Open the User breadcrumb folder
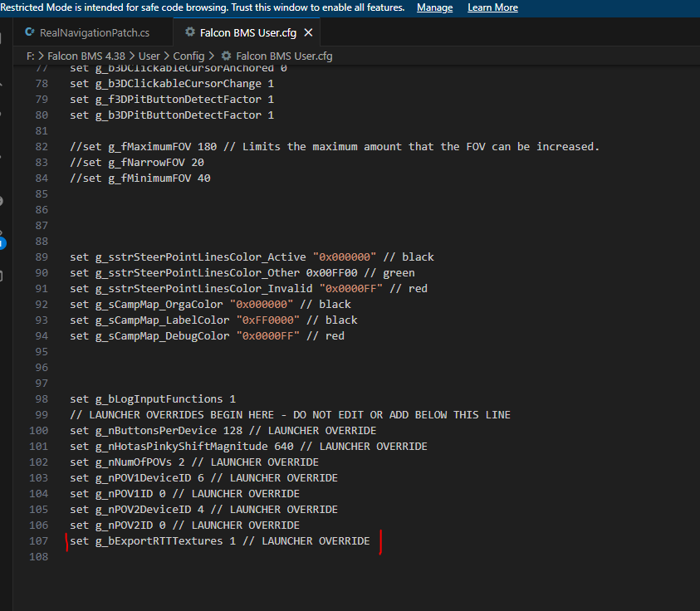This screenshot has width=700, height=611. click(x=149, y=56)
